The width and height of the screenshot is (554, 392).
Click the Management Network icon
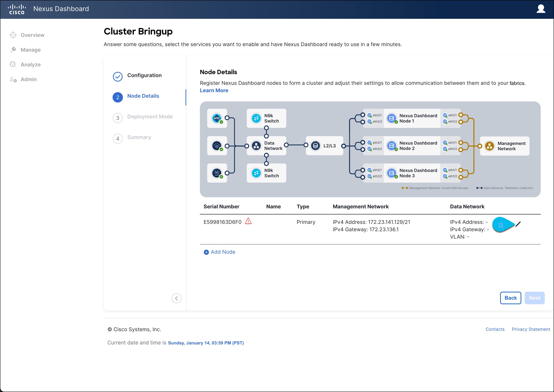click(x=489, y=146)
